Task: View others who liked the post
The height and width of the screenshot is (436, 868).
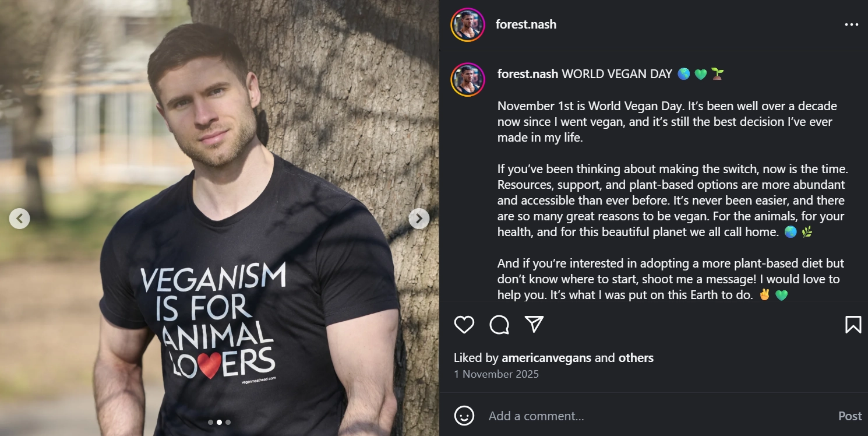Action: pyautogui.click(x=636, y=358)
